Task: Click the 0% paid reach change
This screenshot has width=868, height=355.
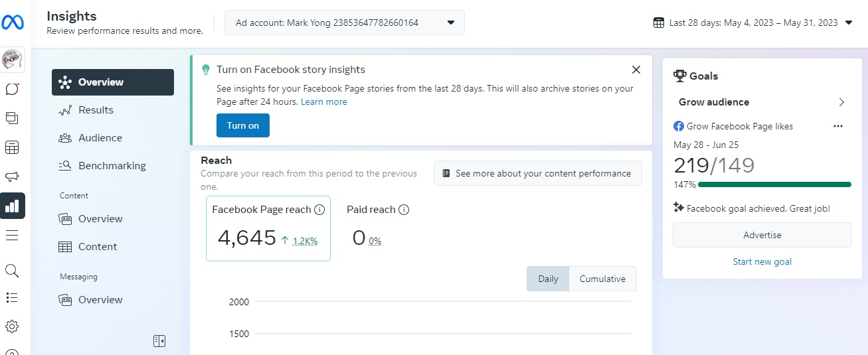Action: (375, 241)
